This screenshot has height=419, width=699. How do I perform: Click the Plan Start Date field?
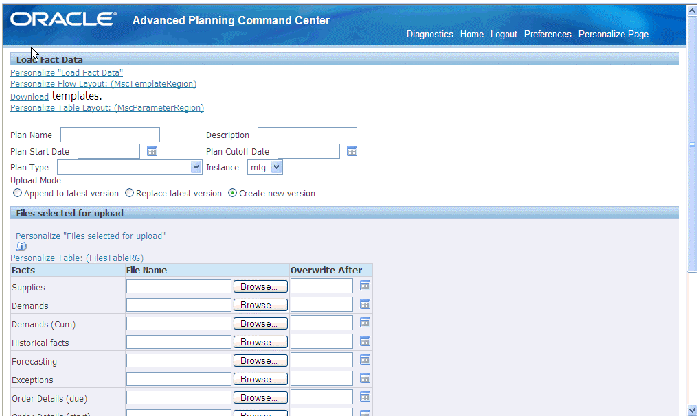(109, 152)
